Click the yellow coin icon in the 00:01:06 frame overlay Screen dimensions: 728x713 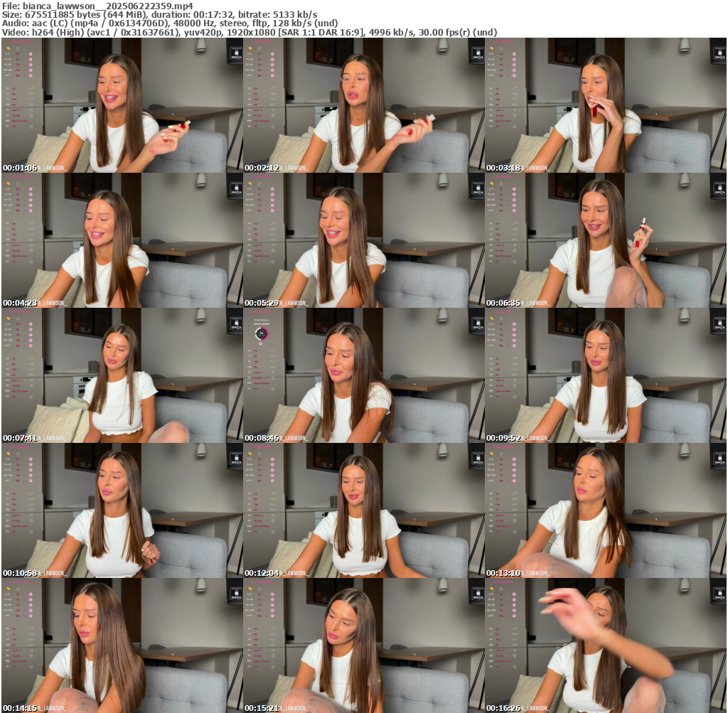(x=8, y=49)
